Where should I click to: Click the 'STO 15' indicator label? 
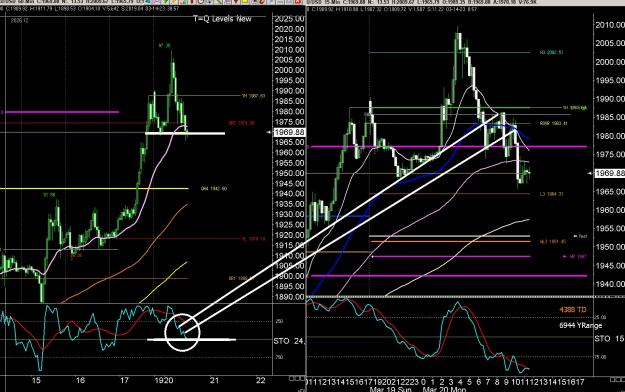[609, 339]
